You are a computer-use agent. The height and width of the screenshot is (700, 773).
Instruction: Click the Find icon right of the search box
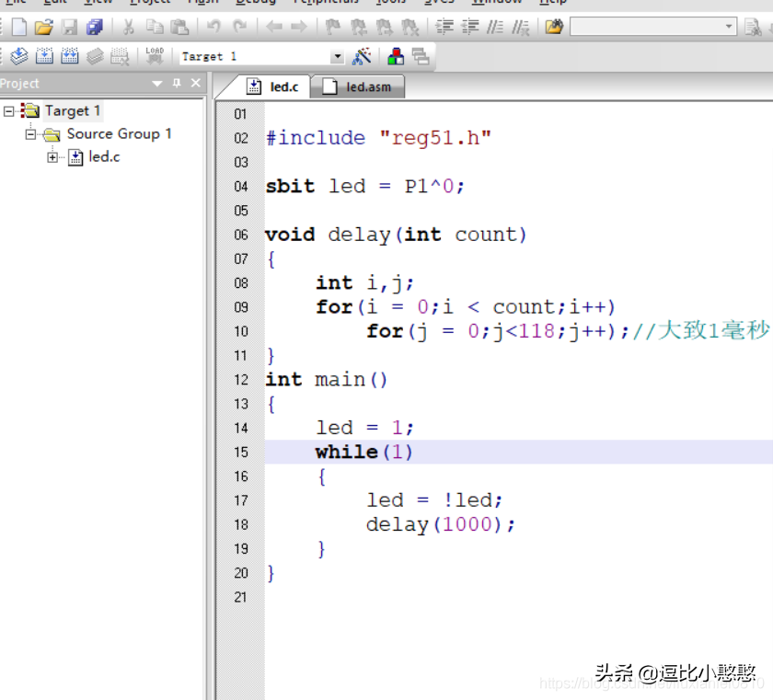tap(753, 27)
